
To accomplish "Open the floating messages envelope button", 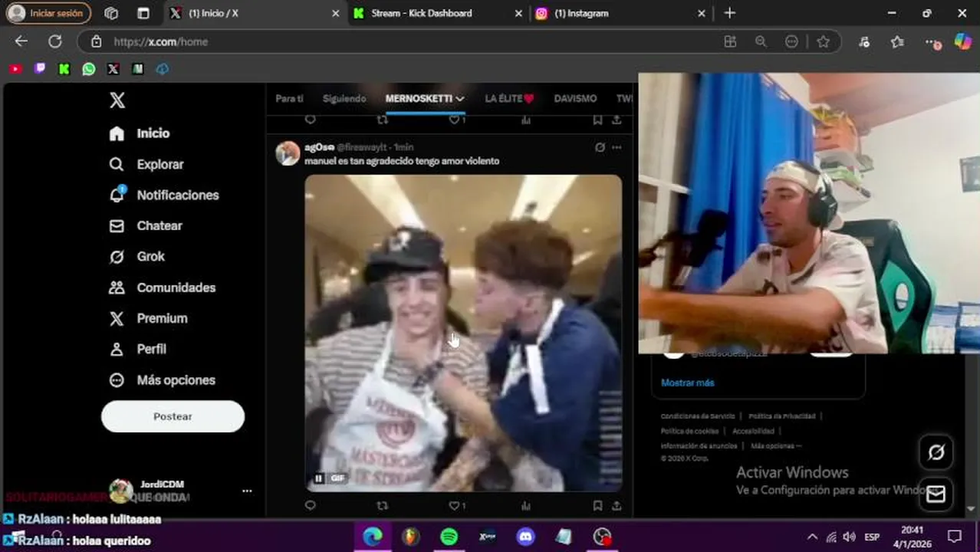I will (936, 495).
